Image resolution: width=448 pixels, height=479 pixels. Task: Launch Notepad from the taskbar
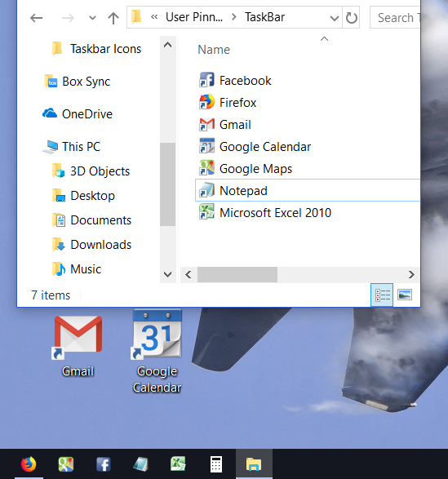(x=141, y=464)
